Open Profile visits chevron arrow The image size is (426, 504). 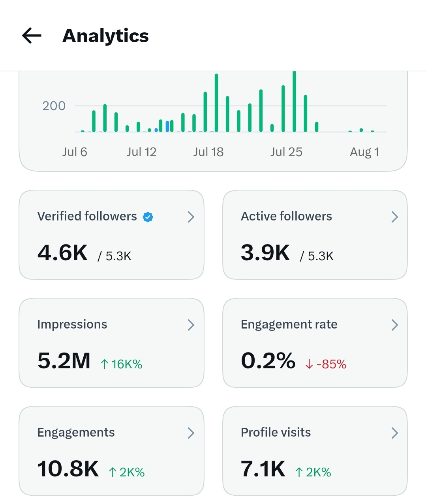tap(394, 433)
